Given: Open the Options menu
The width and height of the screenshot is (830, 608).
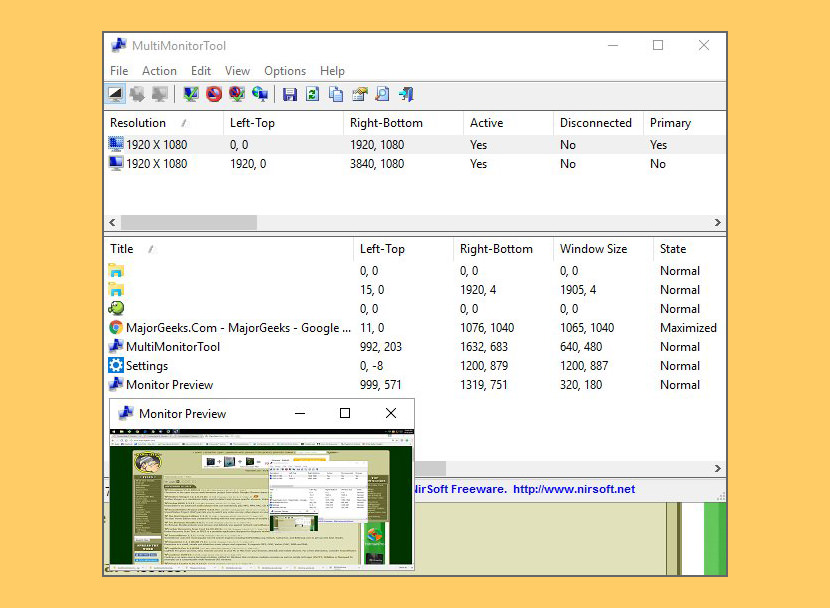Looking at the screenshot, I should click(285, 71).
